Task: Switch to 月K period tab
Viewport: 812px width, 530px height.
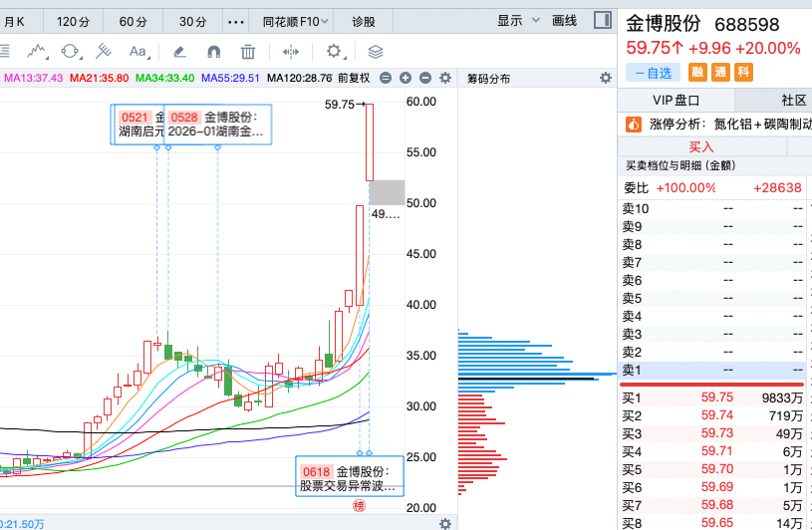Action: pyautogui.click(x=14, y=22)
